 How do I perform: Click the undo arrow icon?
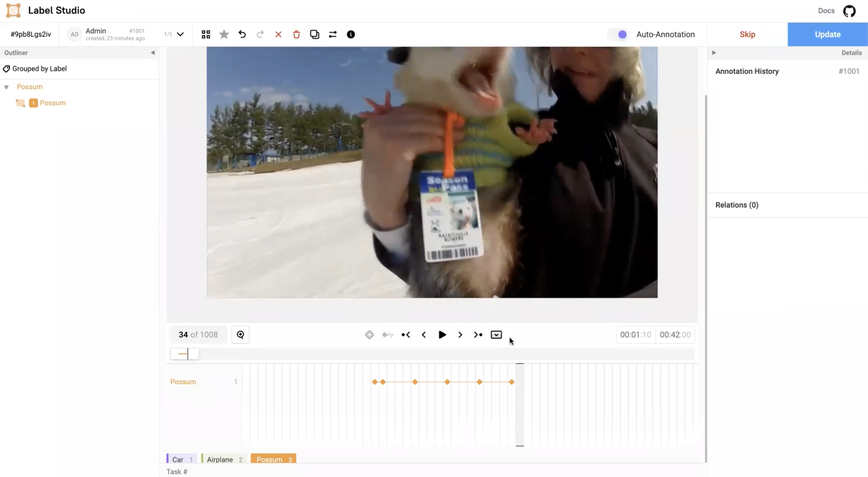coord(242,34)
